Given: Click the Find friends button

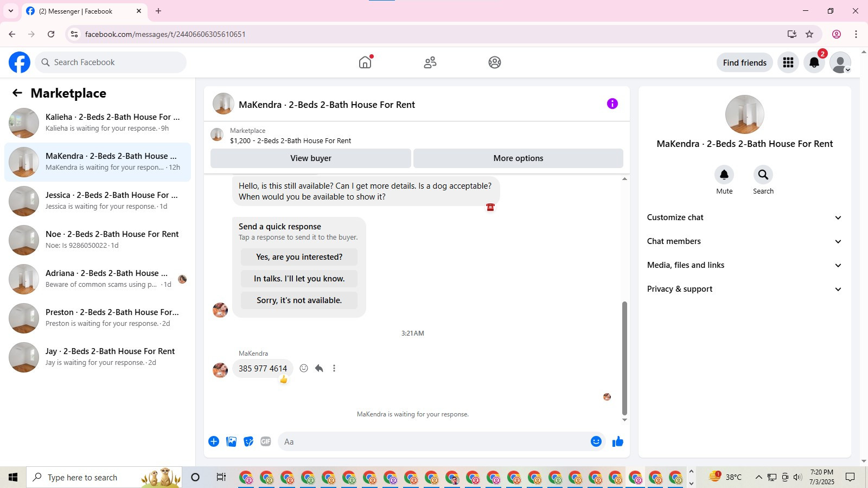Looking at the screenshot, I should click(745, 62).
